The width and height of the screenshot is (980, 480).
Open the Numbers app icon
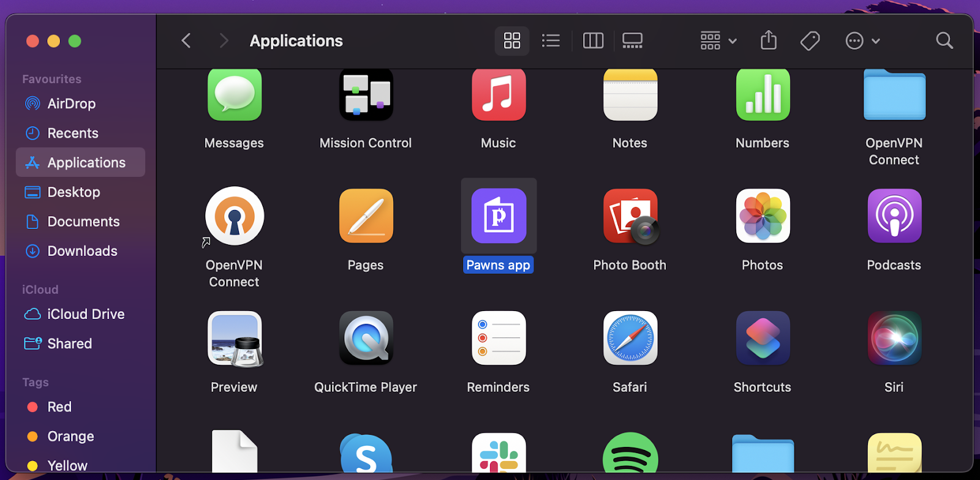tap(763, 95)
